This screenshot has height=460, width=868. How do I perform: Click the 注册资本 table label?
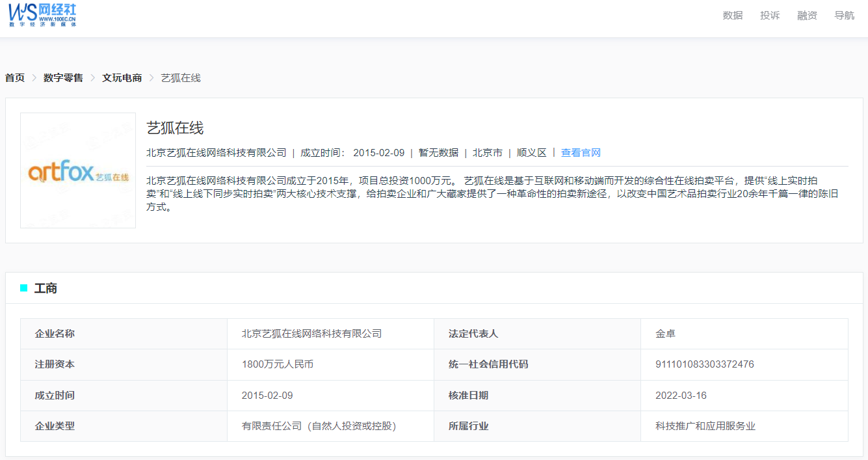pos(55,364)
